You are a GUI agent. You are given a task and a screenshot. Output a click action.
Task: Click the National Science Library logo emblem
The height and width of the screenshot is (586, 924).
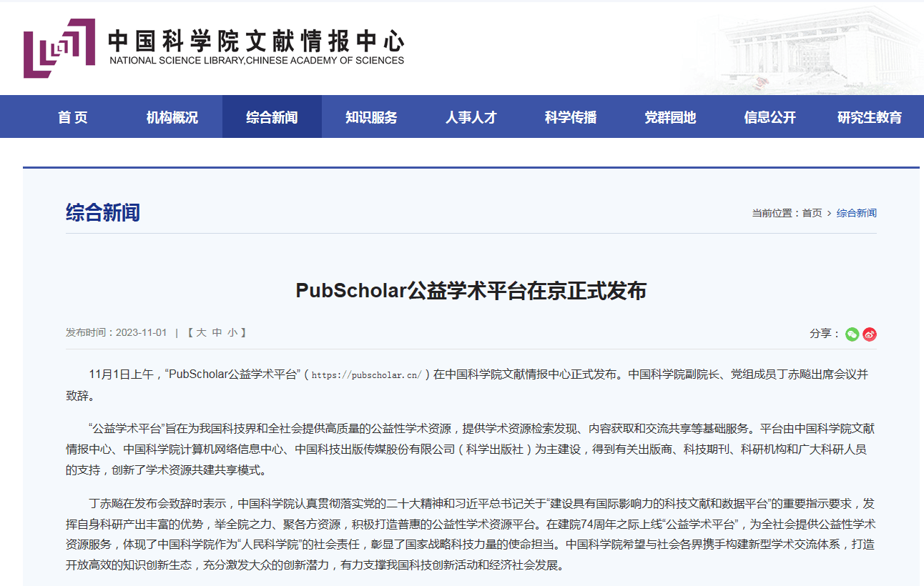pyautogui.click(x=59, y=48)
